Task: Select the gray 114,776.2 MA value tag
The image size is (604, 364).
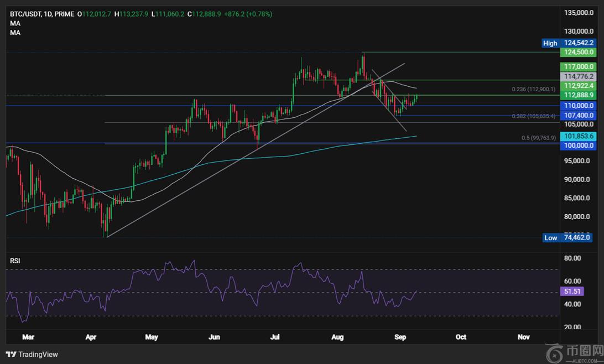Action: [578, 76]
